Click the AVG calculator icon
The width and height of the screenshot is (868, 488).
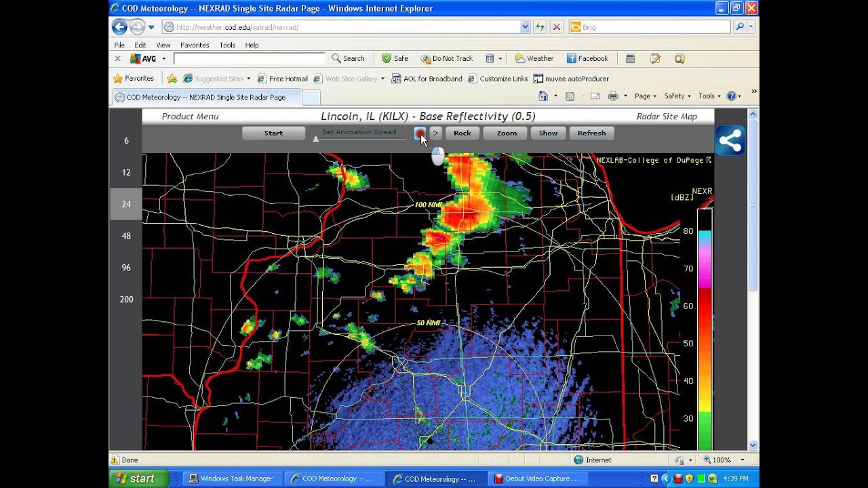point(630,58)
